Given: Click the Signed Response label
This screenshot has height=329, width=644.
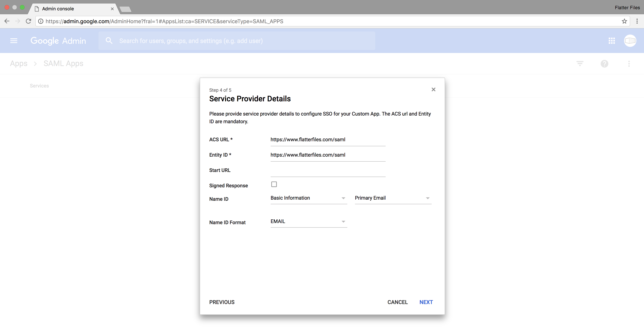Looking at the screenshot, I should click(x=228, y=186).
